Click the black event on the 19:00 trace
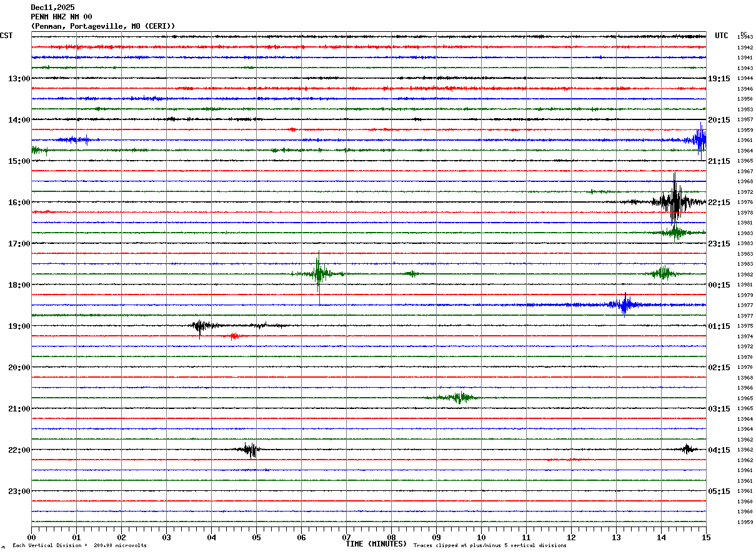The width and height of the screenshot is (756, 554). coord(201,326)
